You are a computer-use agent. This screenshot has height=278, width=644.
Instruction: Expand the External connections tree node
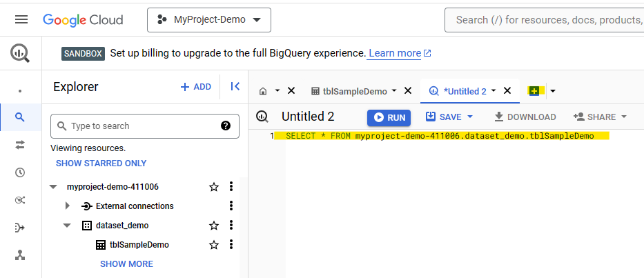click(x=68, y=206)
